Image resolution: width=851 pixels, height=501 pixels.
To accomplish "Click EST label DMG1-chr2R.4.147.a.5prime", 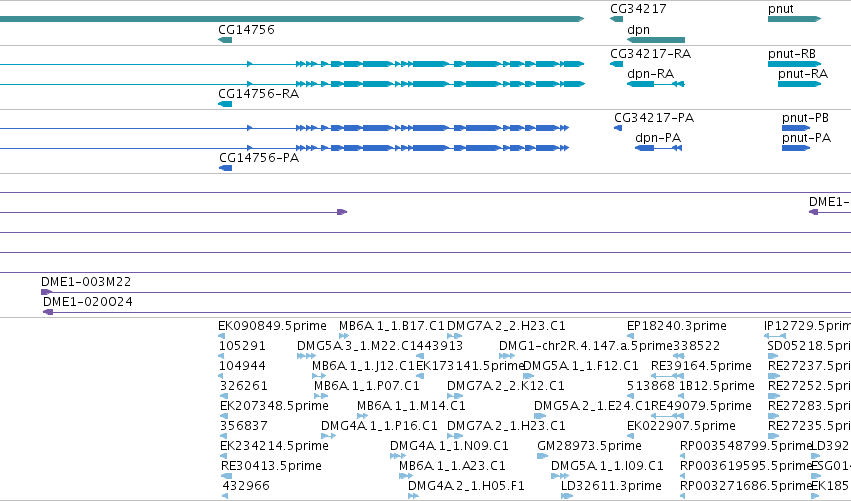I will 586,346.
